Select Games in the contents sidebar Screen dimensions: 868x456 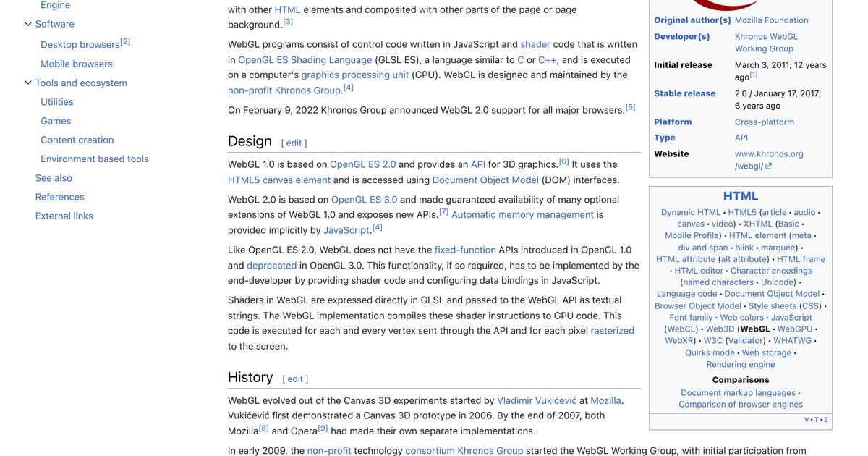coord(55,121)
